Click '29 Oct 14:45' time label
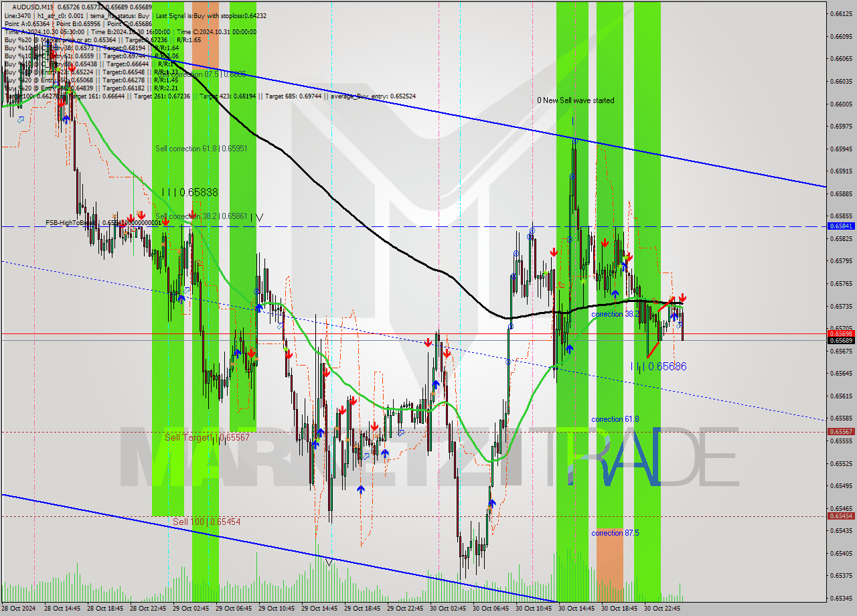857x616 pixels. (319, 609)
